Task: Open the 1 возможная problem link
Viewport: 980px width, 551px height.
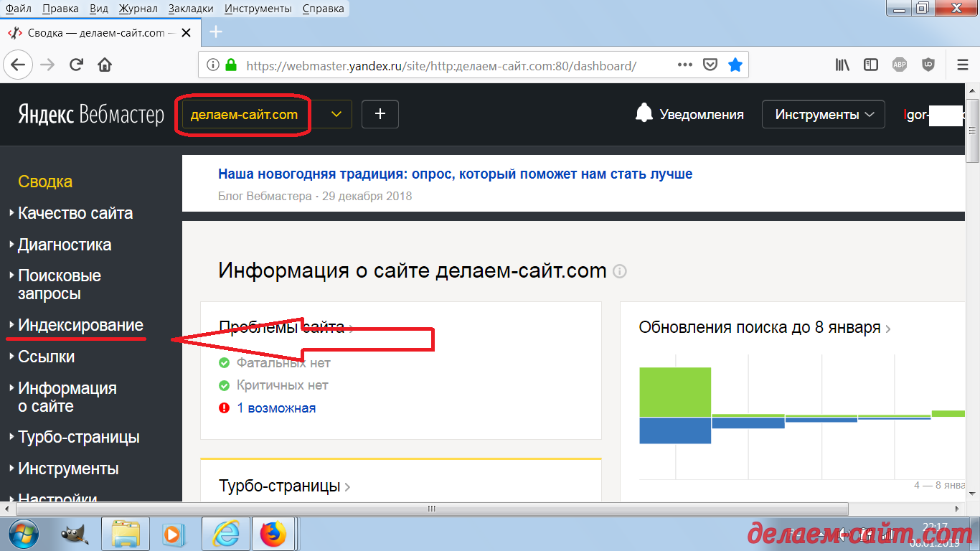Action: point(276,408)
